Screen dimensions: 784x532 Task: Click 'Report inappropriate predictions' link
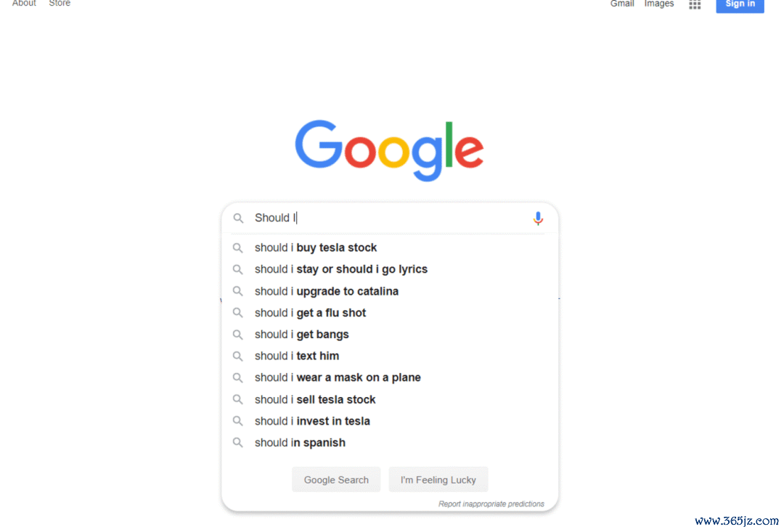491,504
